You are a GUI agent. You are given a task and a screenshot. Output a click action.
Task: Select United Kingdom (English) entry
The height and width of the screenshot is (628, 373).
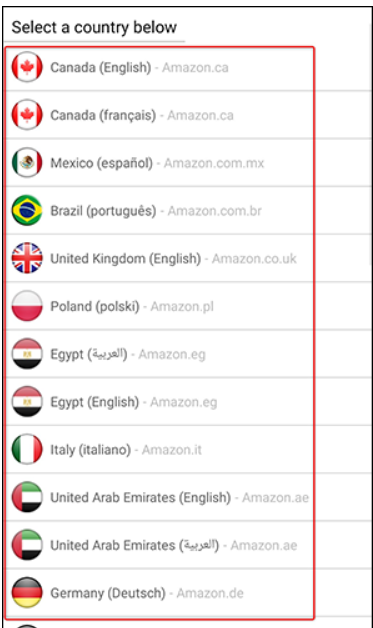159,258
